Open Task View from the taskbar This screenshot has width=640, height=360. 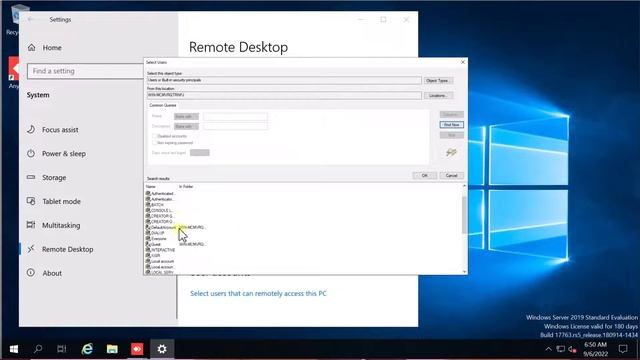point(62,349)
